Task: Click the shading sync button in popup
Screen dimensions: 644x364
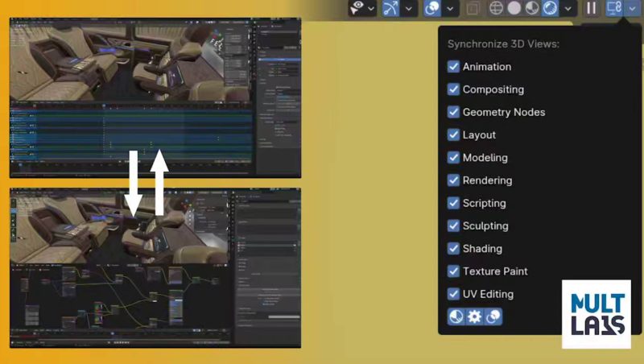Action: point(456,316)
